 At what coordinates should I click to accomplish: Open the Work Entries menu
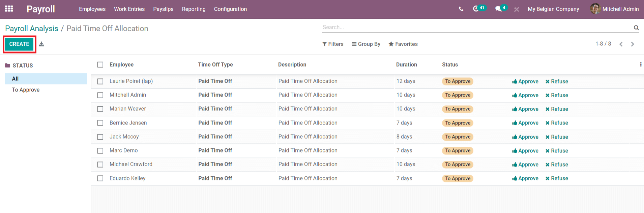point(129,9)
